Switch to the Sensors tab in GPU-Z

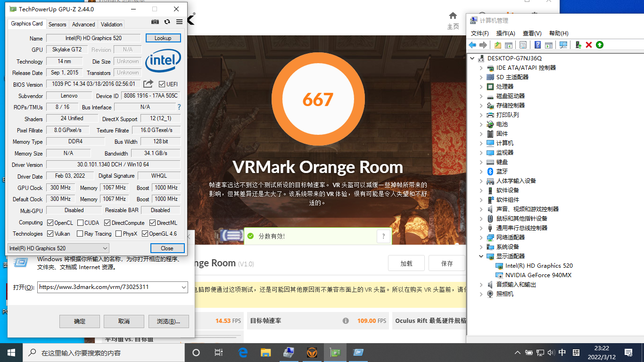58,24
